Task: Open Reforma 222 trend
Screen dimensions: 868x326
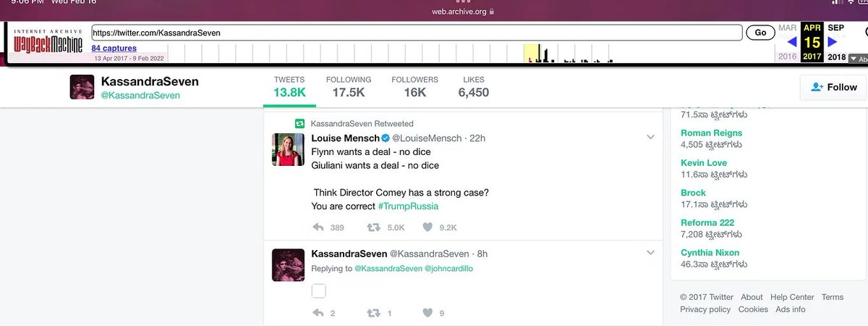Action: 707,222
